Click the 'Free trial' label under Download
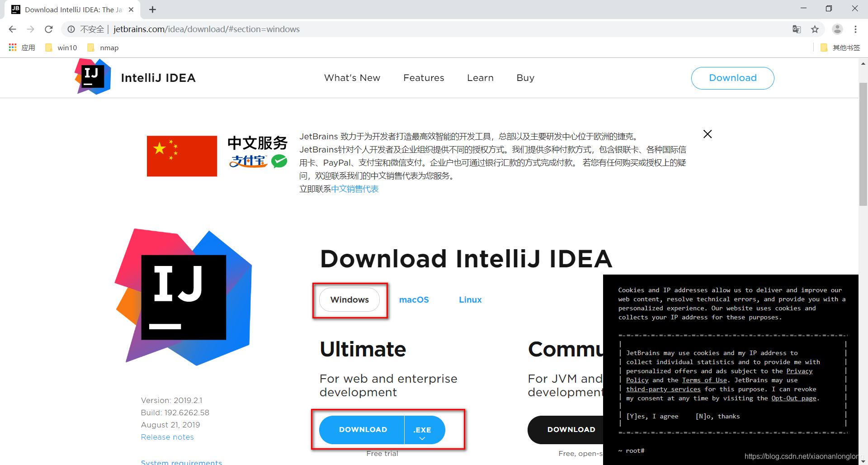 382,453
